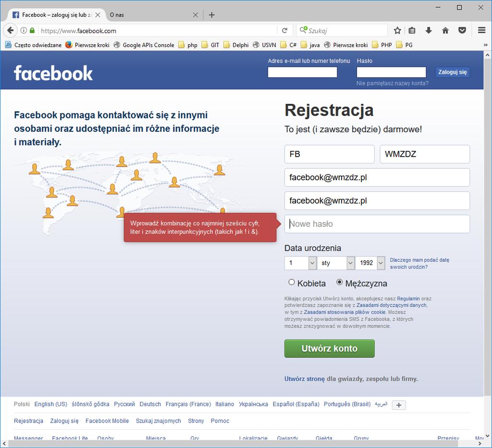Open a new tab with the plus icon

212,15
